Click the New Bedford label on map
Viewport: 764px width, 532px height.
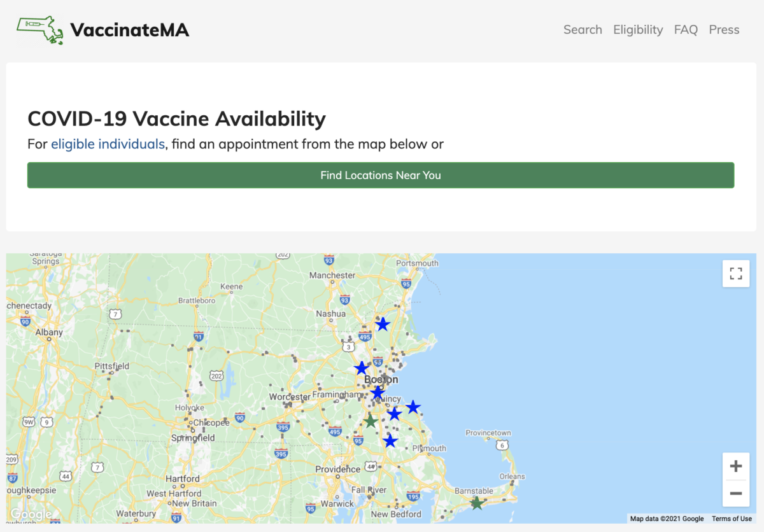pos(396,514)
